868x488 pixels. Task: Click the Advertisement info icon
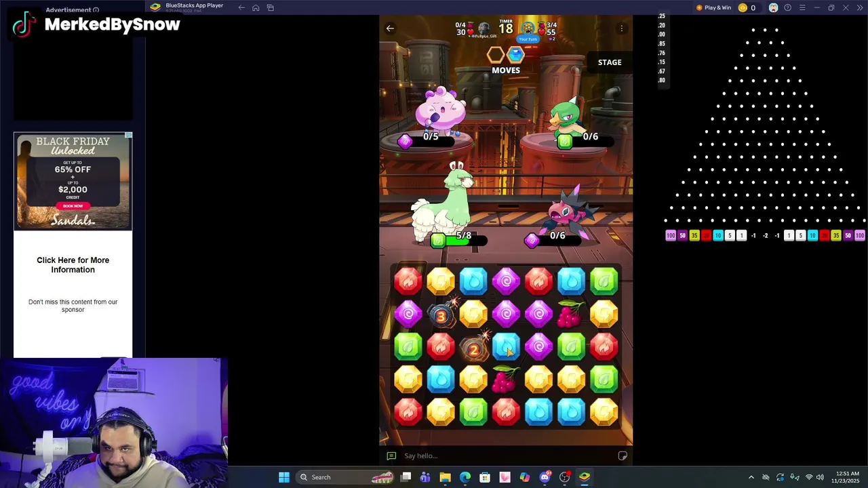pos(96,10)
